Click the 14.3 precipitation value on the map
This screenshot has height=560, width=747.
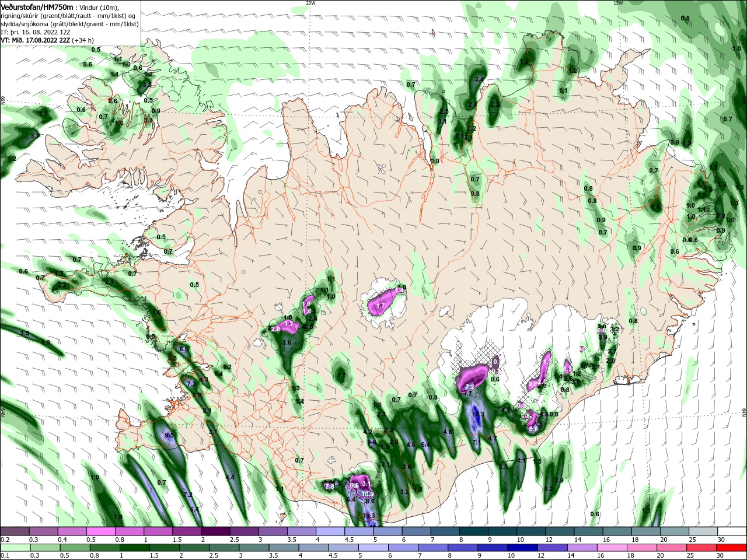(x=479, y=415)
